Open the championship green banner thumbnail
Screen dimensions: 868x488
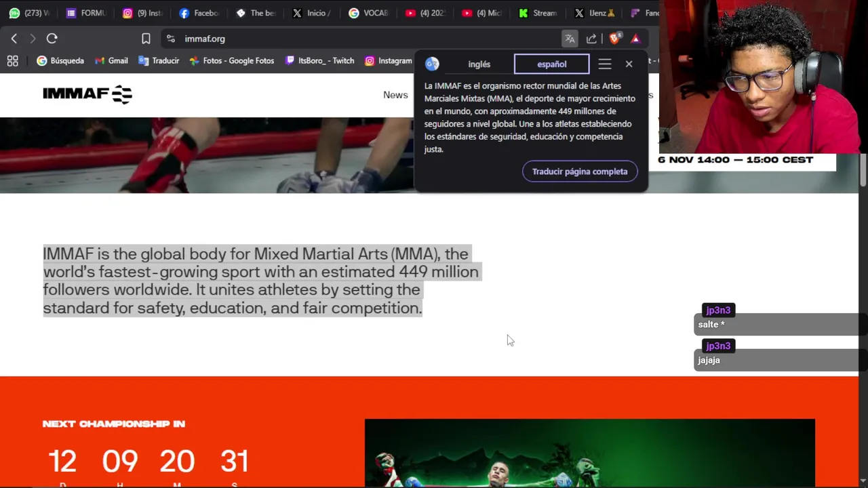click(590, 453)
